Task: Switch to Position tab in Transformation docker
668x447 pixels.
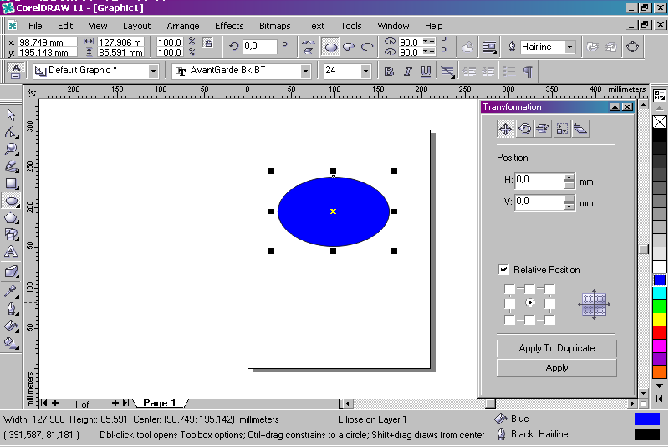Action: pyautogui.click(x=506, y=129)
